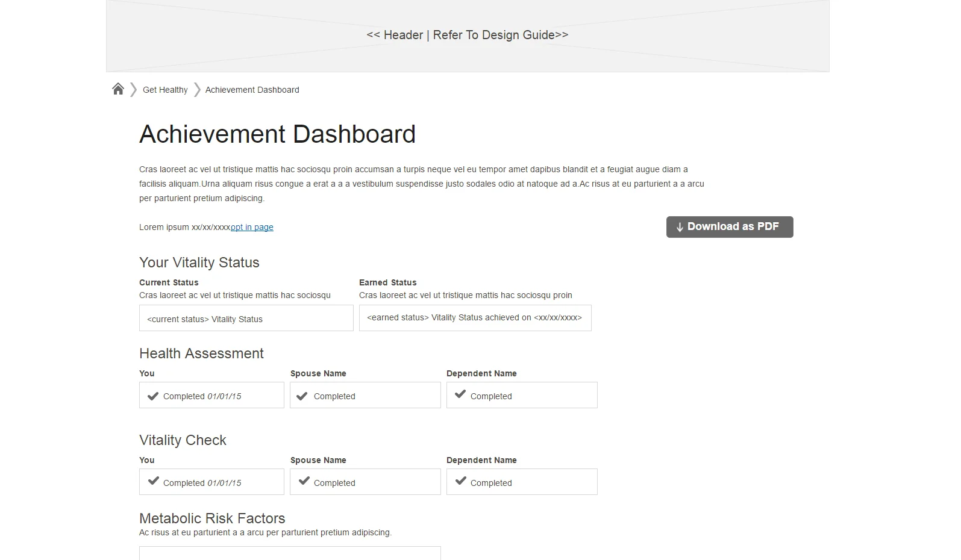Click the chevron after the home icon
961x560 pixels.
[134, 90]
